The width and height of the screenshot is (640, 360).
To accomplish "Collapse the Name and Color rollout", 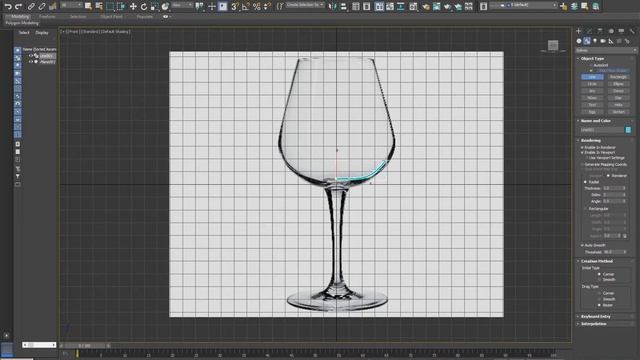I will tap(595, 121).
